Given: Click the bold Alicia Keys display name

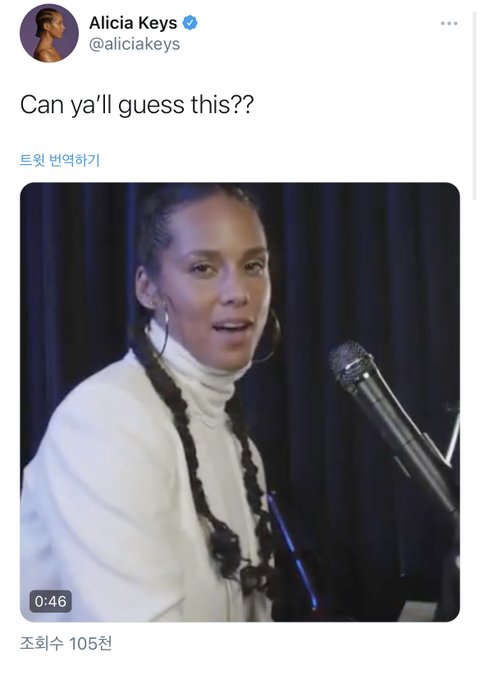Looking at the screenshot, I should 133,23.
